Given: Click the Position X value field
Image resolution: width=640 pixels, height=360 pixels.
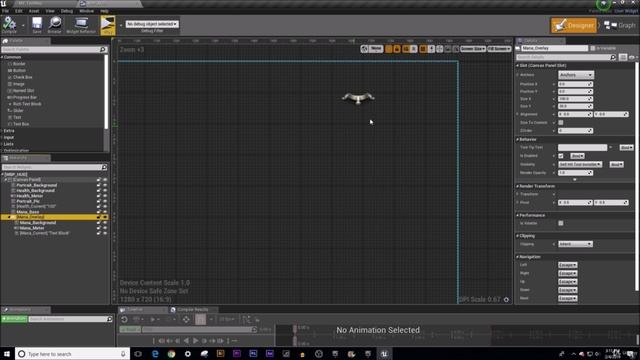Looking at the screenshot, I should pos(575,84).
